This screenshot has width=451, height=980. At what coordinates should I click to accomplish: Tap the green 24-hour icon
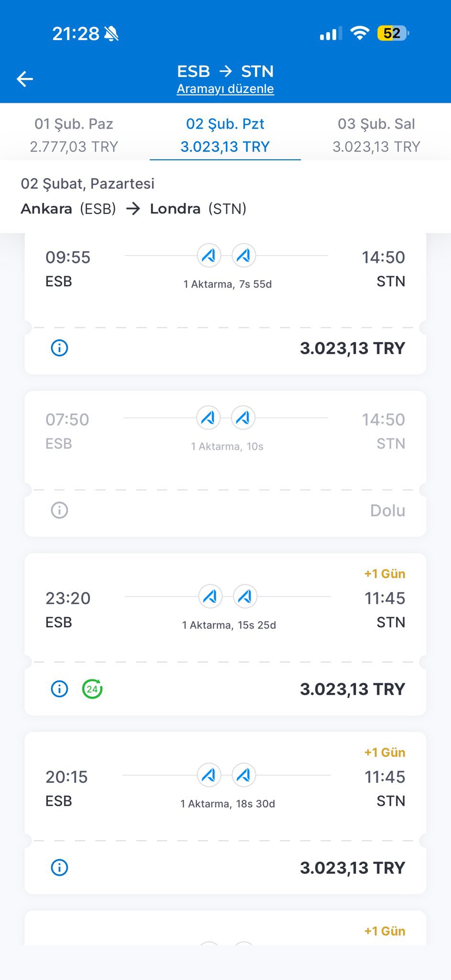pyautogui.click(x=92, y=689)
